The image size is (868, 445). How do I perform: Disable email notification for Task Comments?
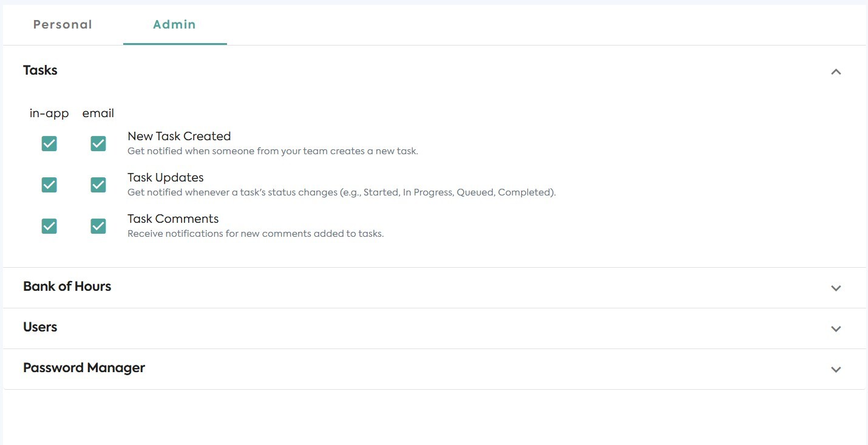point(98,226)
